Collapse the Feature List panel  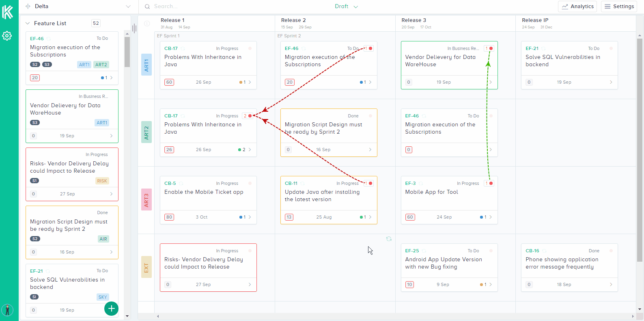pyautogui.click(x=28, y=24)
